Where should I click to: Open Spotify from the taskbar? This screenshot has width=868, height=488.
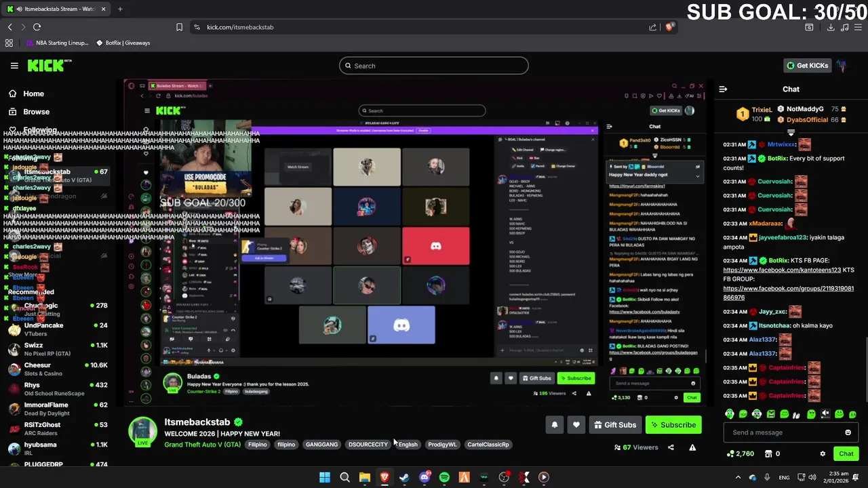click(x=444, y=477)
